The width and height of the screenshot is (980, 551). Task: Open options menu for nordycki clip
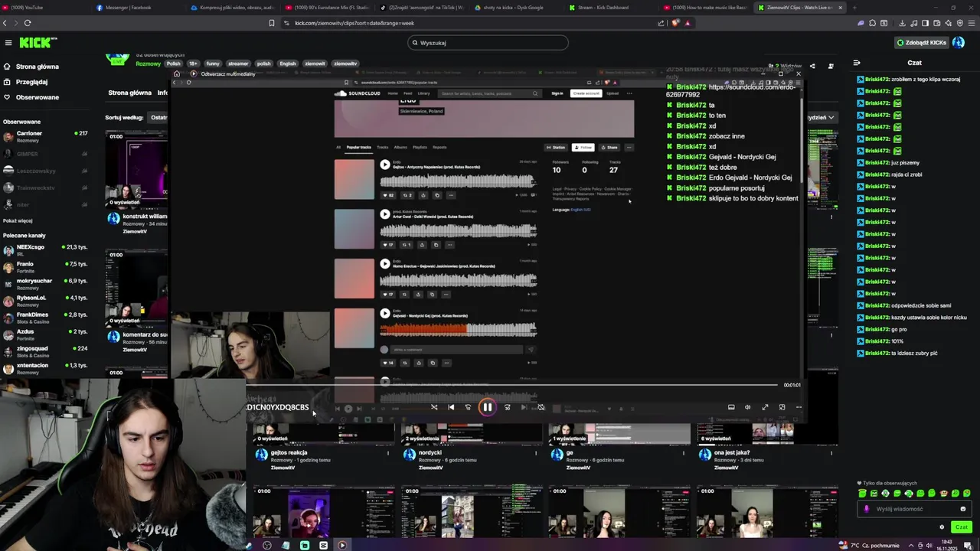coord(536,453)
